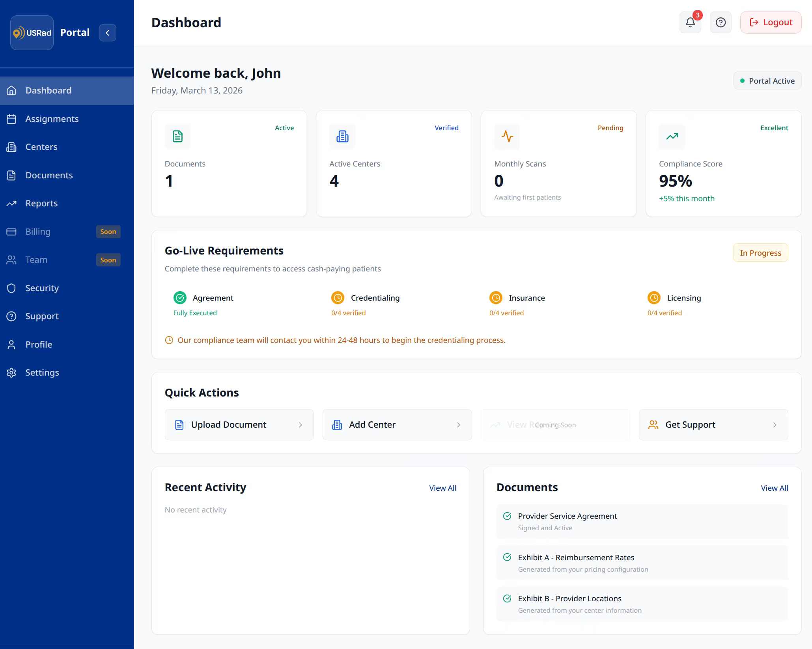Open the USRad logo in the sidebar
The height and width of the screenshot is (649, 812).
pyautogui.click(x=32, y=32)
